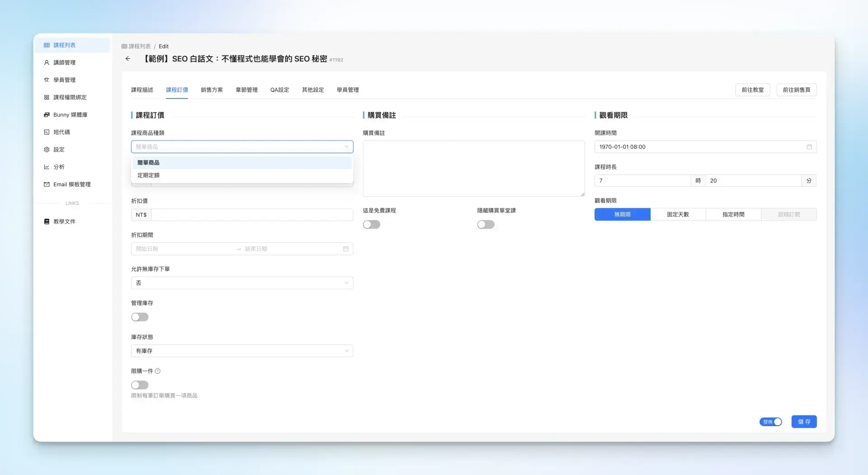868x475 pixels.
Task: Switch to the 銷售方案 tab
Action: (x=212, y=90)
